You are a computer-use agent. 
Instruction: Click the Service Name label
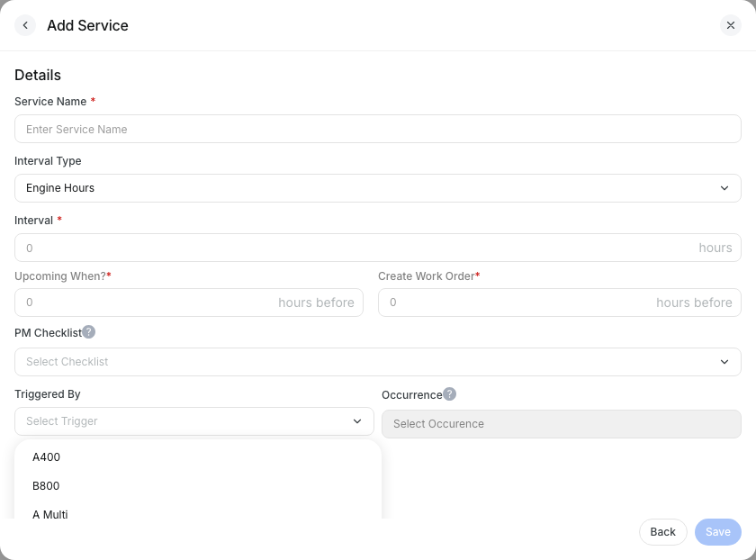50,102
